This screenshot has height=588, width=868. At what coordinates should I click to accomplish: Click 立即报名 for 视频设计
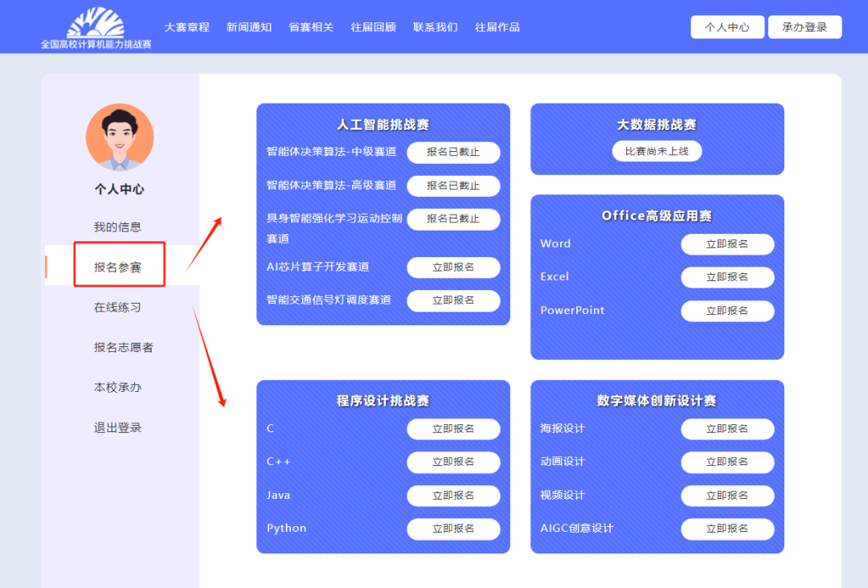click(727, 496)
